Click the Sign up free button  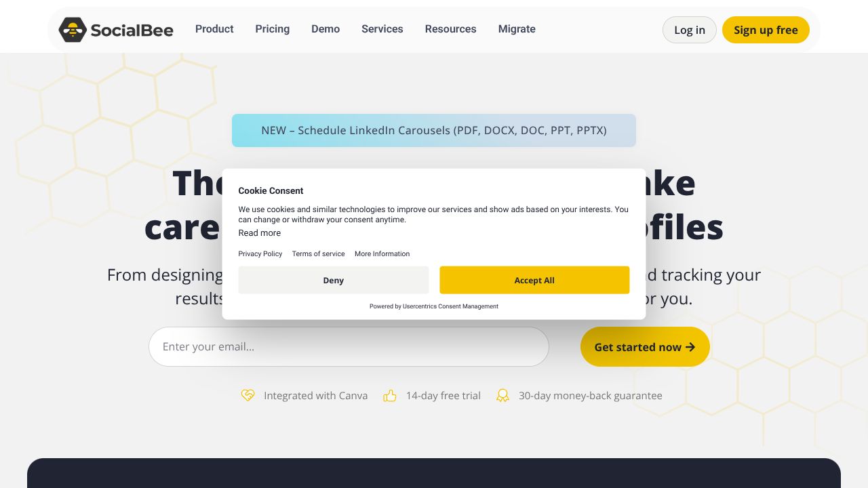(x=766, y=30)
